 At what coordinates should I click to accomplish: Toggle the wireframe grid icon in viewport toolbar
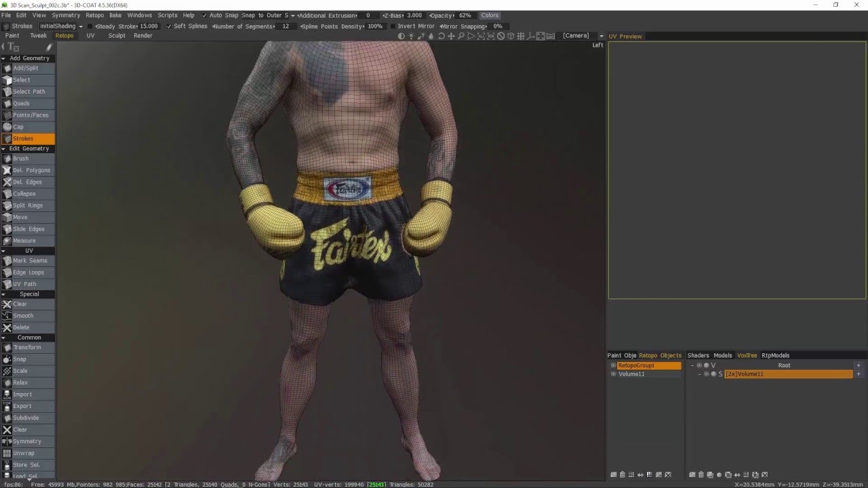pos(520,36)
